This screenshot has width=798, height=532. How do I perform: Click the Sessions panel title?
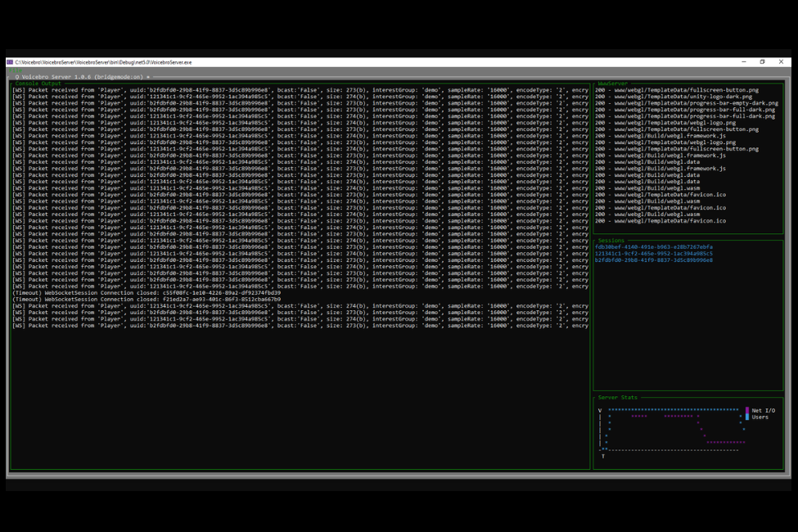[611, 241]
